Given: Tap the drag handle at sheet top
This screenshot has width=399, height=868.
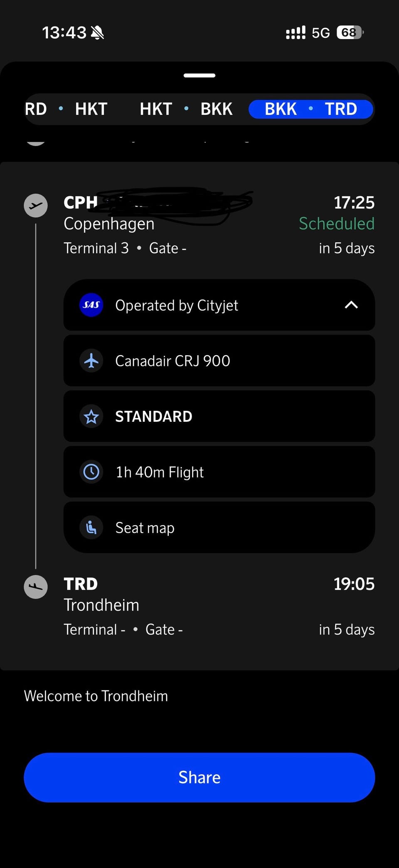Looking at the screenshot, I should click(x=199, y=75).
